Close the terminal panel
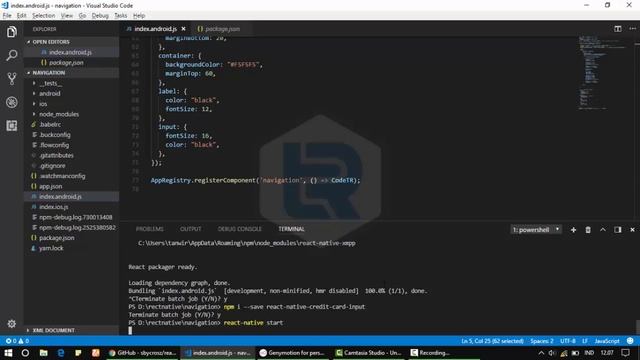This screenshot has height=360, width=640. 632,230
